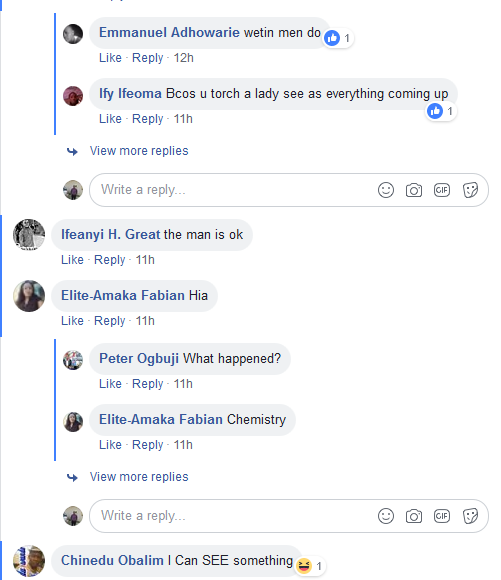Open emoji picker in second reply box

(x=386, y=516)
